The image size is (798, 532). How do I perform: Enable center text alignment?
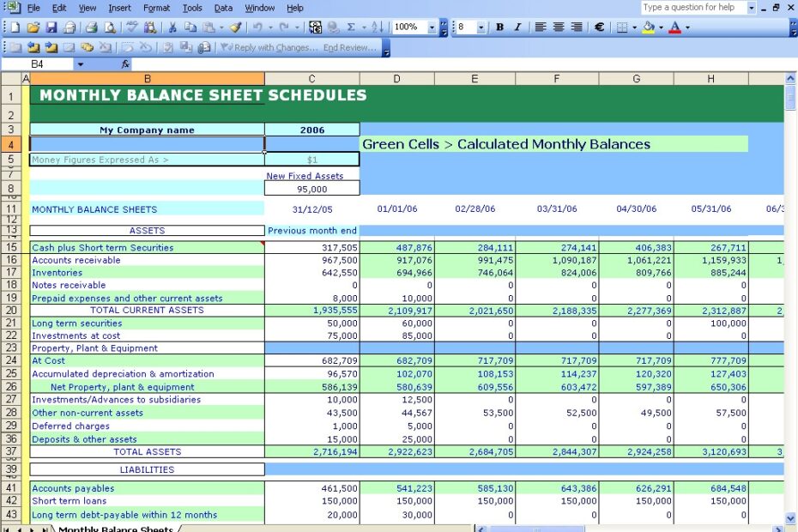click(557, 27)
